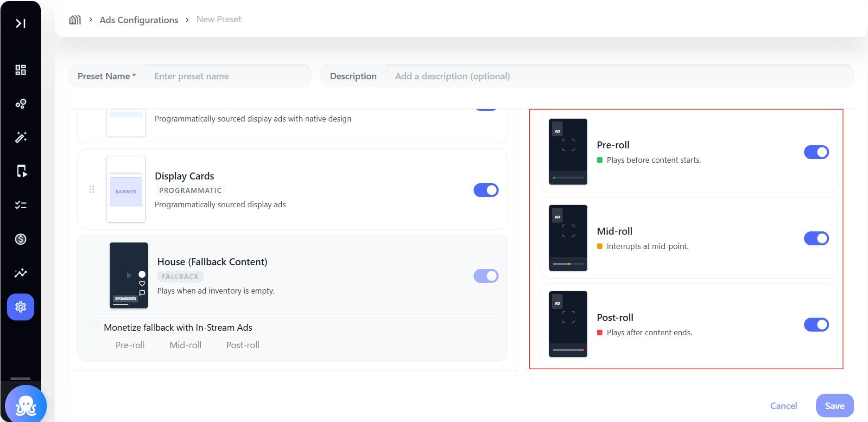Click the Cancel link
This screenshot has width=868, height=422.
click(784, 406)
